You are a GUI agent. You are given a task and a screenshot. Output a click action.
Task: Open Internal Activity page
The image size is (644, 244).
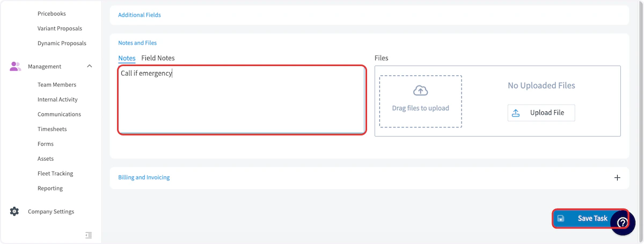click(x=57, y=99)
